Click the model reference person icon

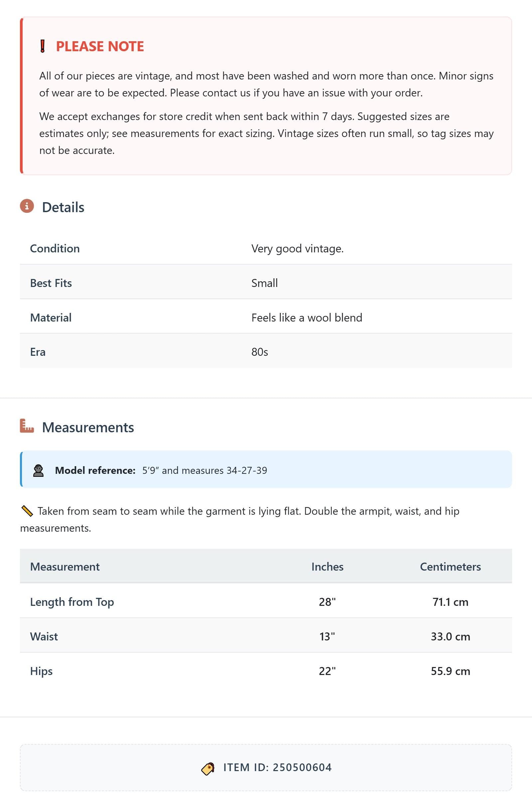click(x=38, y=471)
